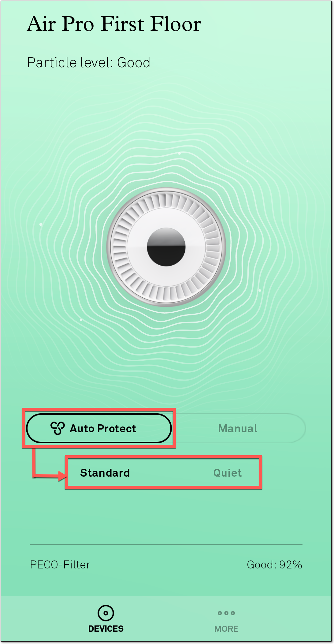Select Quiet auto mode
Image resolution: width=334 pixels, height=644 pixels.
pos(228,473)
